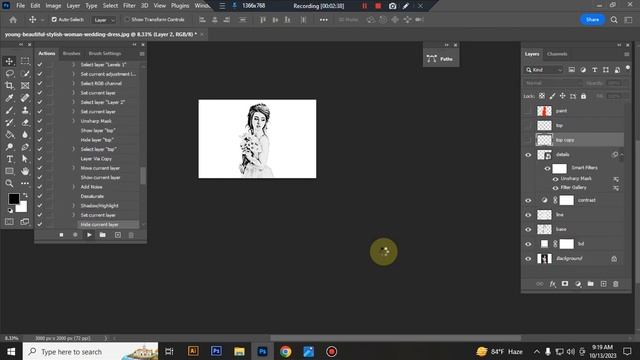The width and height of the screenshot is (640, 360).
Task: Expand 'Select RGB channel' action step
Action: pos(74,83)
